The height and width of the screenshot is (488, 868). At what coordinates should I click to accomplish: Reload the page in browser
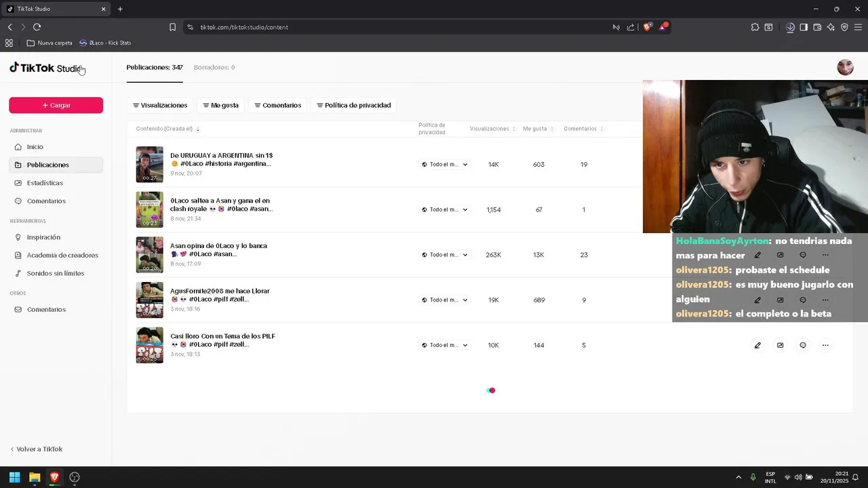tap(37, 27)
